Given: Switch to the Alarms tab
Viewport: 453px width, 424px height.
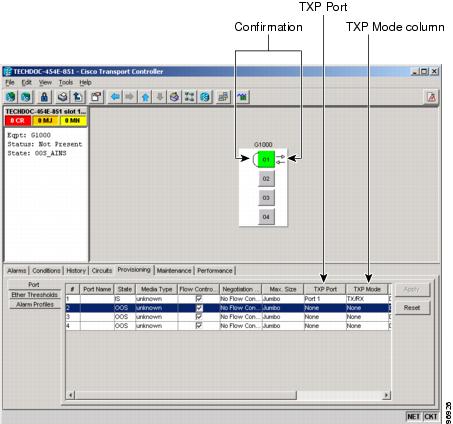Looking at the screenshot, I should click(17, 271).
